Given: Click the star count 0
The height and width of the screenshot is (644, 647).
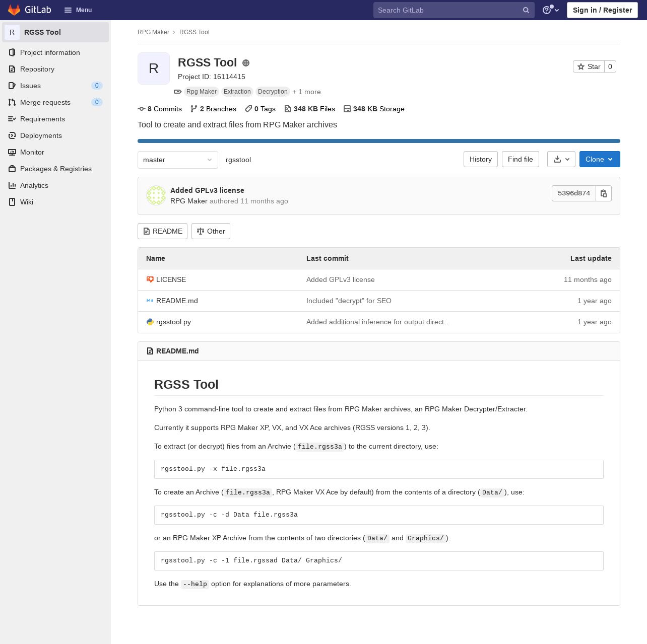Looking at the screenshot, I should click(610, 66).
